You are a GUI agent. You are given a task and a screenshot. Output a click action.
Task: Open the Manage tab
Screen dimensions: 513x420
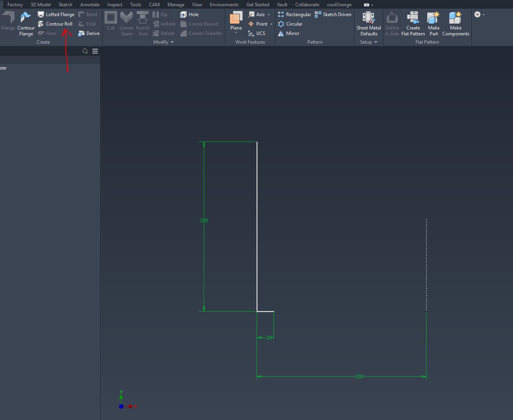[x=176, y=5]
